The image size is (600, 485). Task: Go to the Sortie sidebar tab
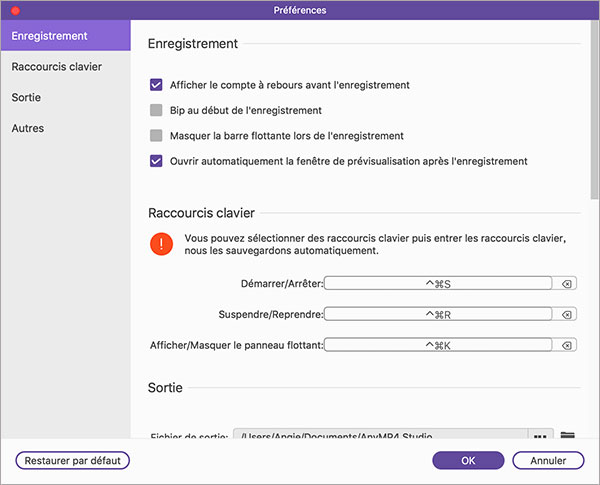point(65,97)
